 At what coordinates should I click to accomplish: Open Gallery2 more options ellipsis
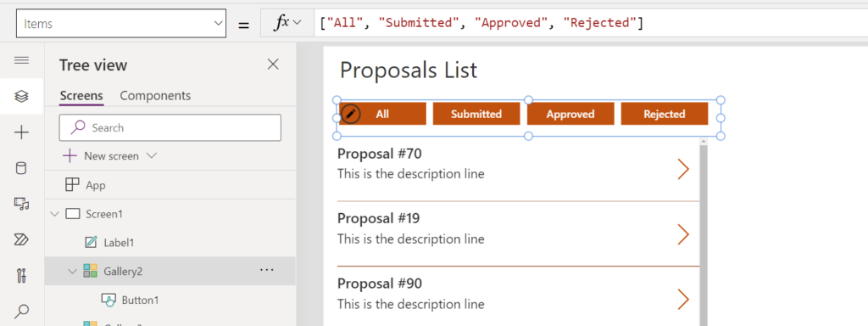point(267,270)
